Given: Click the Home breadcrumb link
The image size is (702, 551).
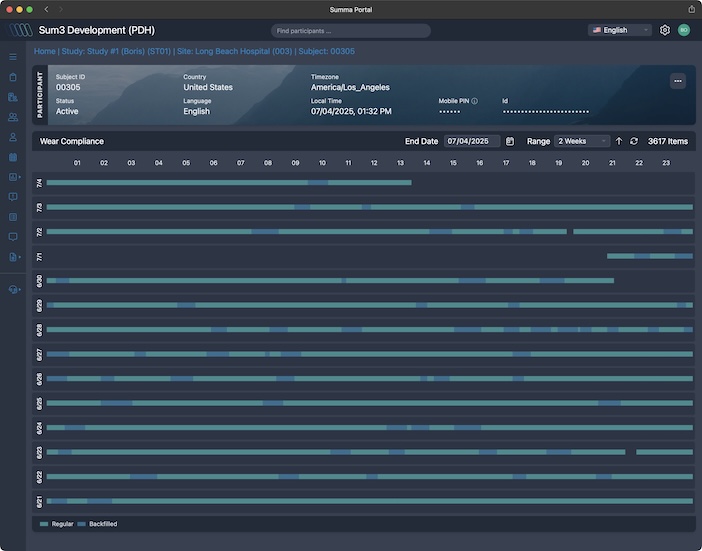Looking at the screenshot, I should click(x=44, y=51).
